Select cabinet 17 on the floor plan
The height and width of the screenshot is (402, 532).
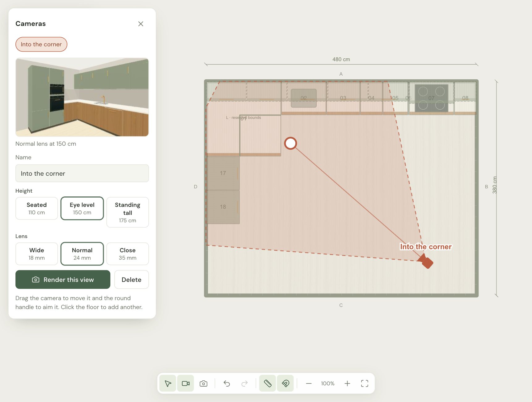click(223, 173)
